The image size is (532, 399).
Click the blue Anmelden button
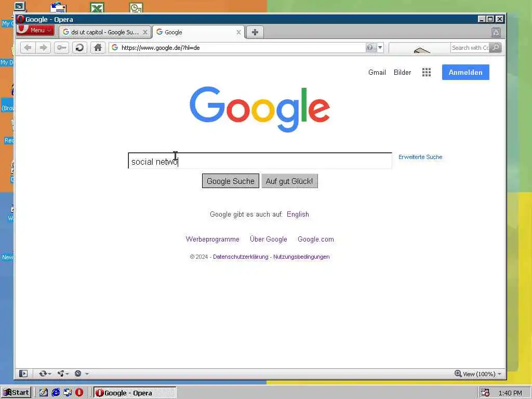[x=465, y=72]
